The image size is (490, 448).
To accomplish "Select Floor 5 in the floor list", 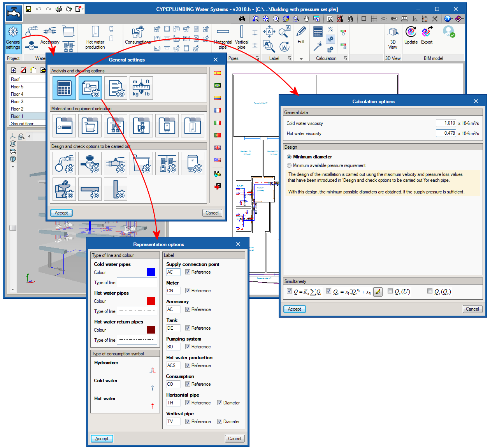I will click(x=27, y=87).
